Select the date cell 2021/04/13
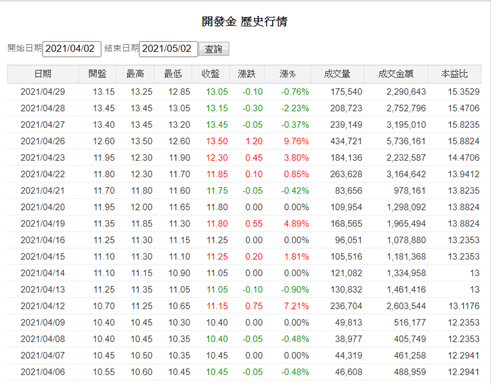The height and width of the screenshot is (385, 491). click(x=43, y=290)
